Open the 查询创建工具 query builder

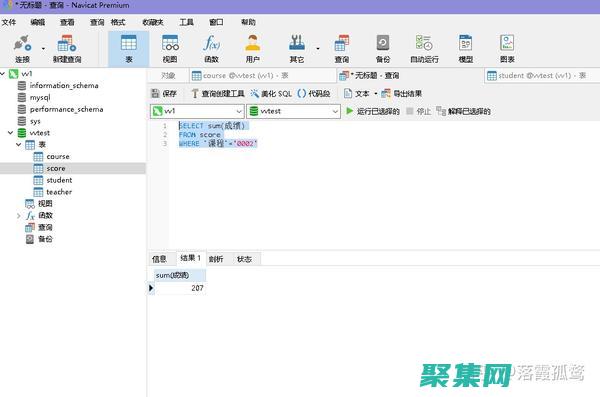pyautogui.click(x=217, y=93)
